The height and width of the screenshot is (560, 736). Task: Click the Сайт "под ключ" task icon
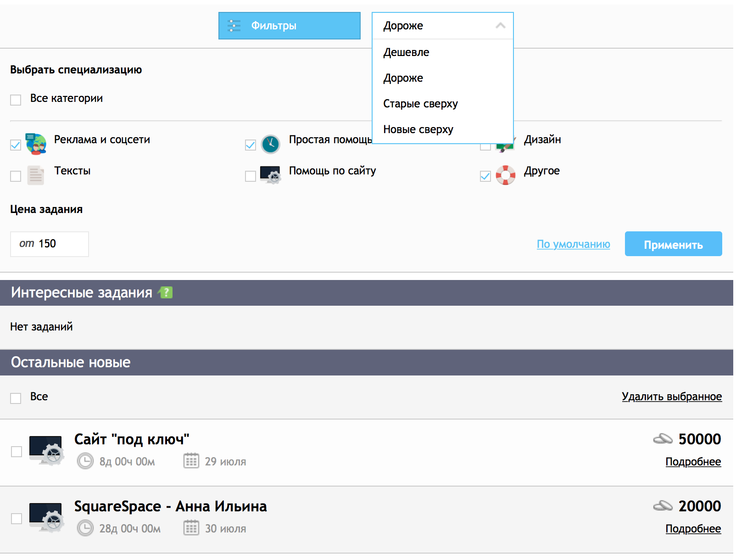[46, 450]
